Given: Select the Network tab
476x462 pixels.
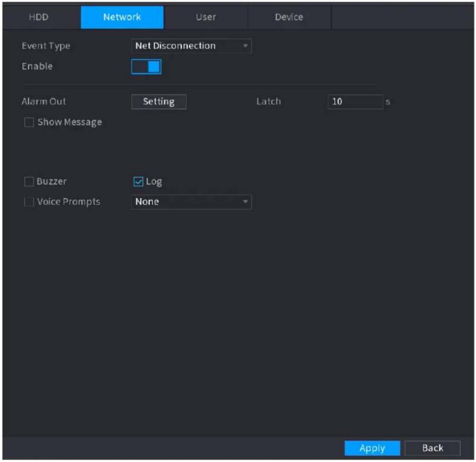Looking at the screenshot, I should coord(122,17).
